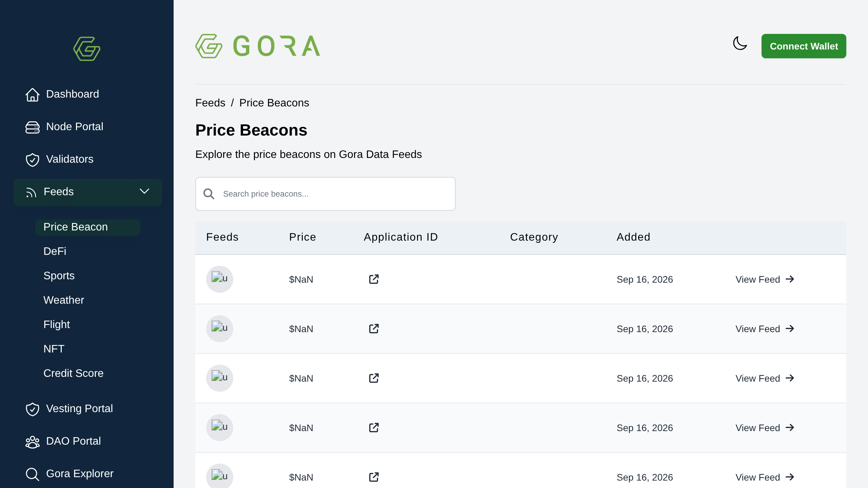The image size is (868, 488).
Task: Click the first row's feed thumbnail
Action: point(220,279)
